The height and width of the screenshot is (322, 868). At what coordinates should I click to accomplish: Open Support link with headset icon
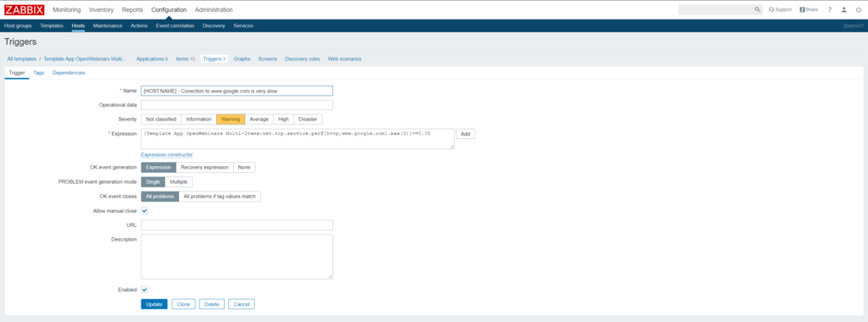click(781, 9)
